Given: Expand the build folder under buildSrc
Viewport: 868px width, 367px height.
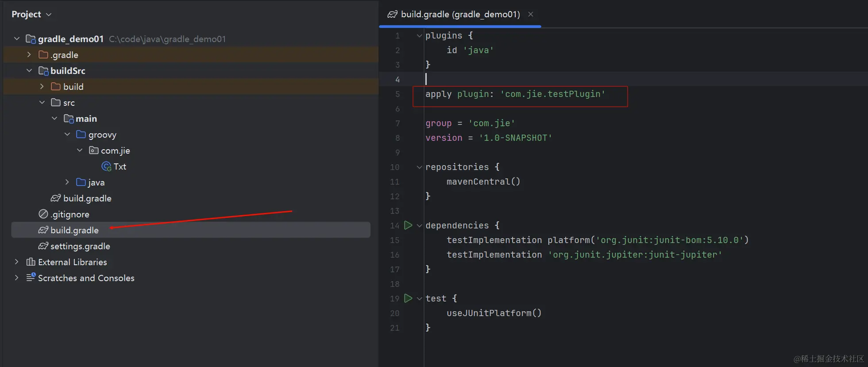Looking at the screenshot, I should 42,87.
